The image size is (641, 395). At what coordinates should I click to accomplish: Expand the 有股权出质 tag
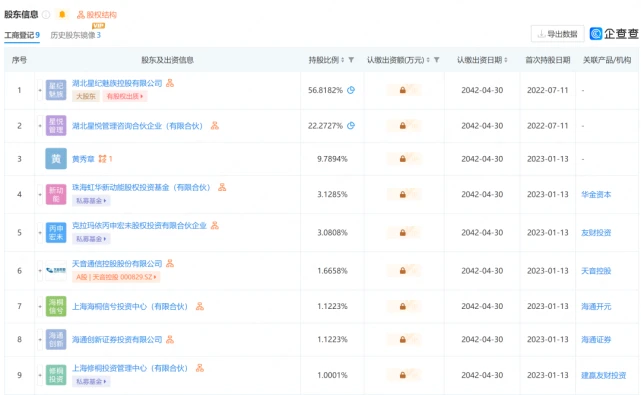[125, 97]
